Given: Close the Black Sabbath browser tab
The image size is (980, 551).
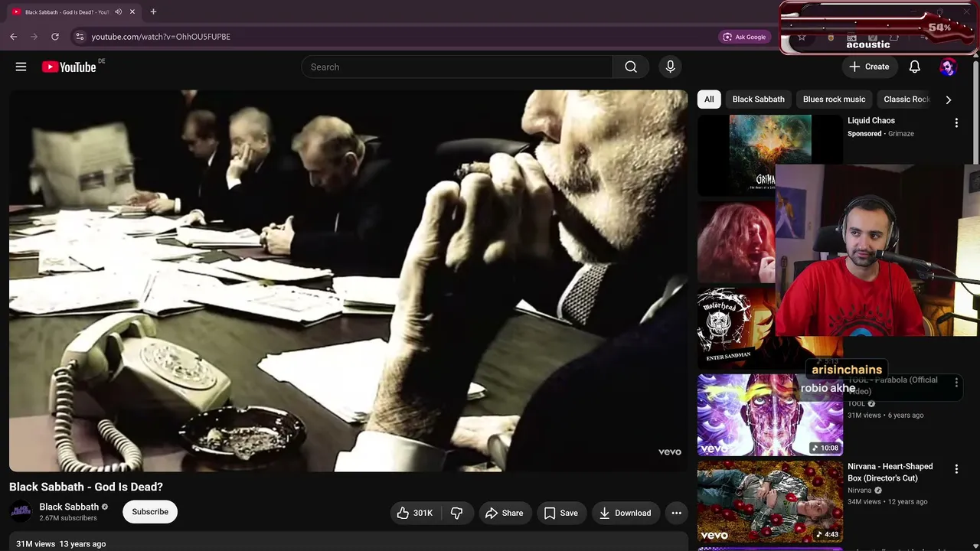Looking at the screenshot, I should [x=132, y=12].
